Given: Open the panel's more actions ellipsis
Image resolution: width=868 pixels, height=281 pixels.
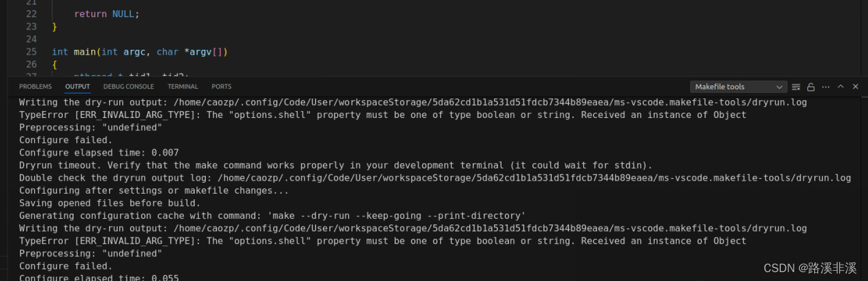Looking at the screenshot, I should pos(826,87).
